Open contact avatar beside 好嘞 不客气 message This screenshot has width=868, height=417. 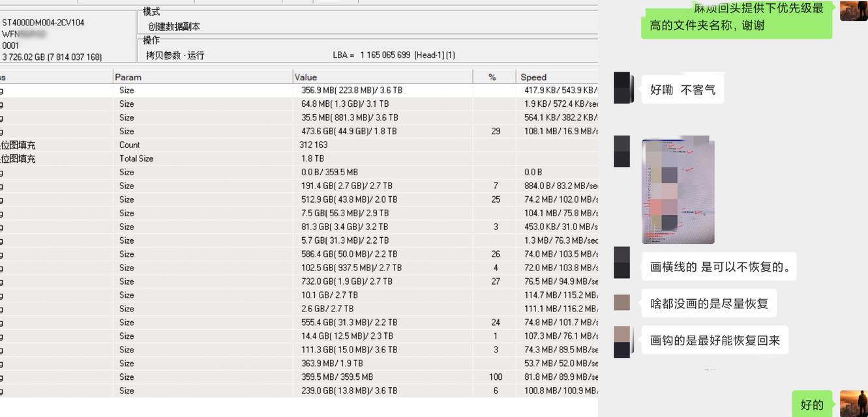click(x=623, y=88)
